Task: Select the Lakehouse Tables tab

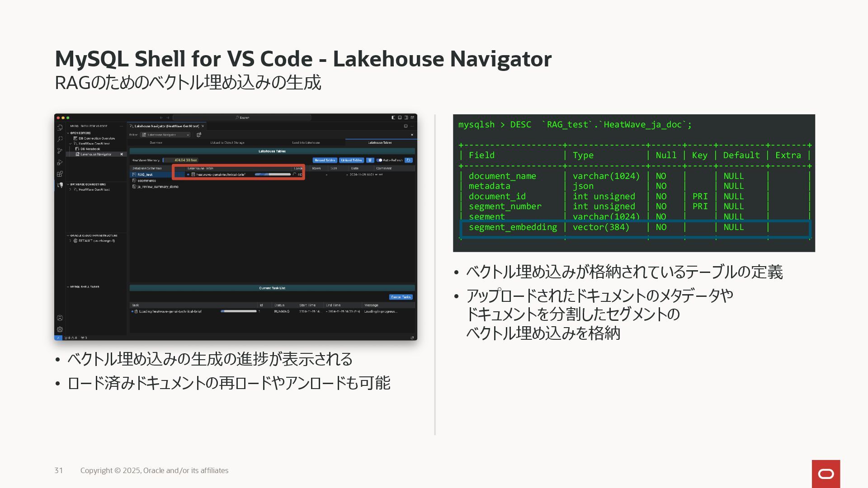Action: (x=380, y=142)
